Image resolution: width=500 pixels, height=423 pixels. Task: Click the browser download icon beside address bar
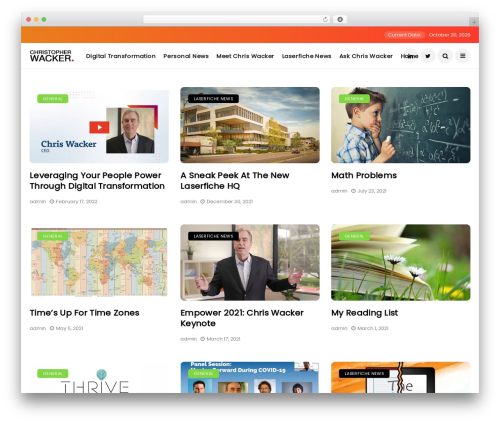340,19
